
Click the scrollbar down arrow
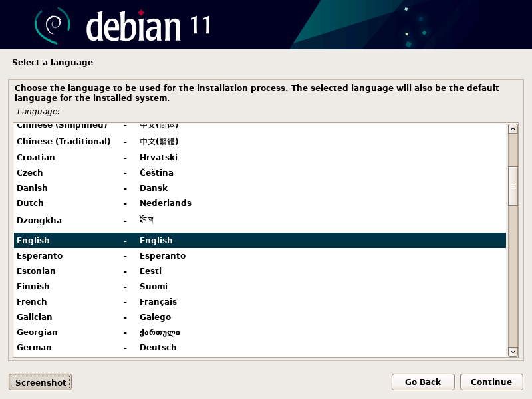(x=513, y=352)
